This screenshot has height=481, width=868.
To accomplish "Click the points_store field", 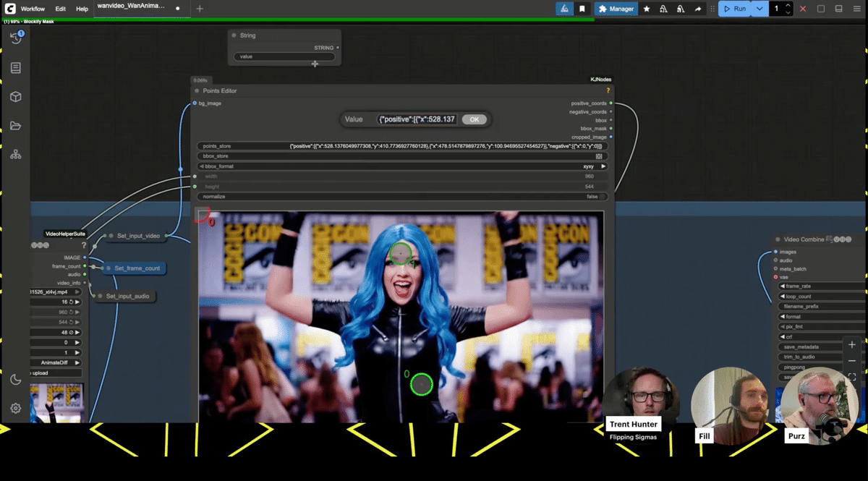I will click(402, 146).
